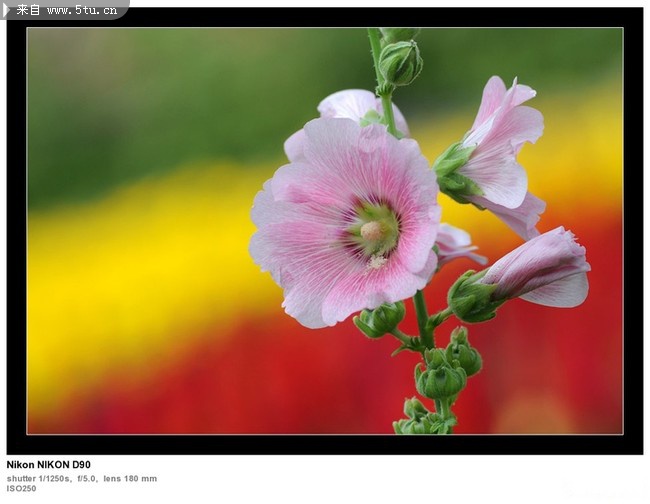The width and height of the screenshot is (650, 504).
Task: Click the cluster of green buds at bottom
Action: (442, 375)
